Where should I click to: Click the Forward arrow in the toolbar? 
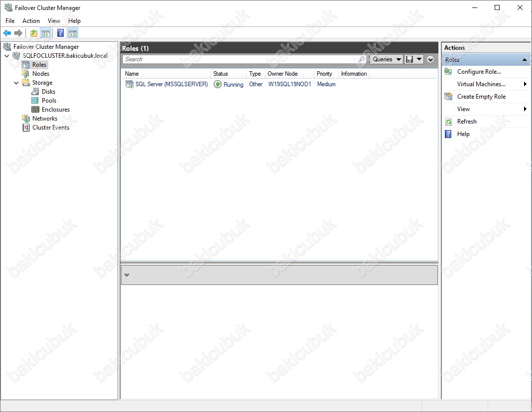pos(18,33)
